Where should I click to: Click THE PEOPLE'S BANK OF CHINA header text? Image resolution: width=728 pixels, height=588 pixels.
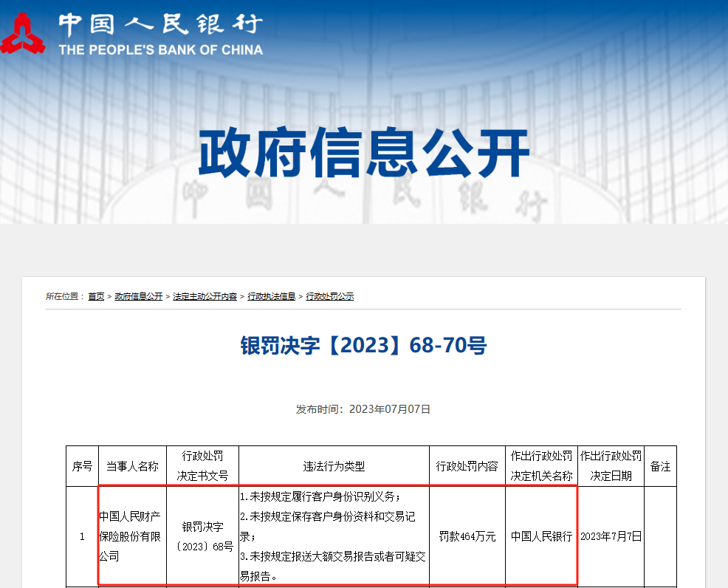pyautogui.click(x=161, y=49)
